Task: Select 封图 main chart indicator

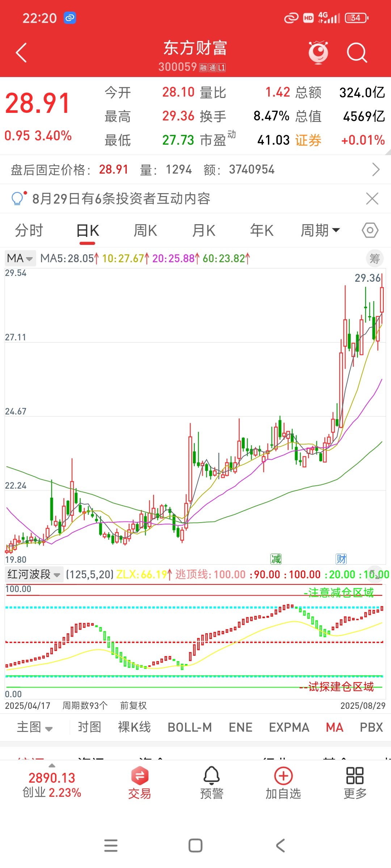Action: coord(89,727)
